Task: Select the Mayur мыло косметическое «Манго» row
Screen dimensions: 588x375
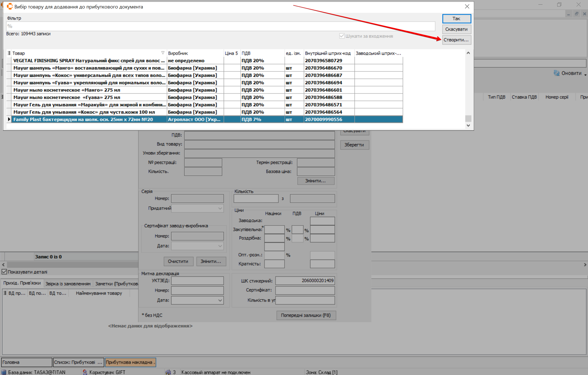Action: click(x=89, y=90)
